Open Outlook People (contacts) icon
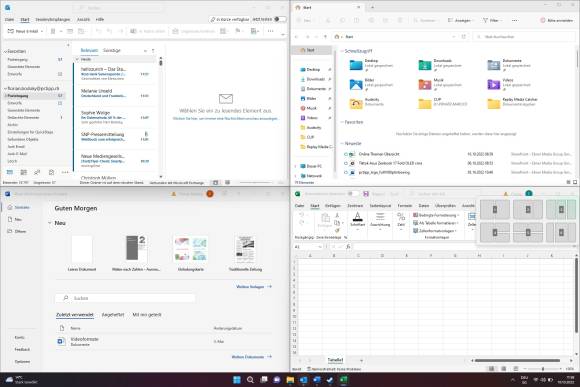 [37, 172]
